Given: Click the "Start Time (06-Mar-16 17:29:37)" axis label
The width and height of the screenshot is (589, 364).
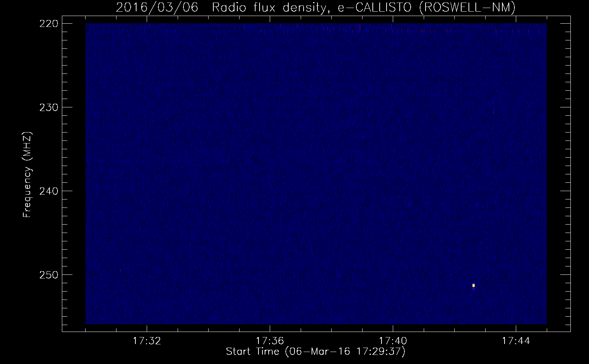Looking at the screenshot, I should (x=316, y=352).
